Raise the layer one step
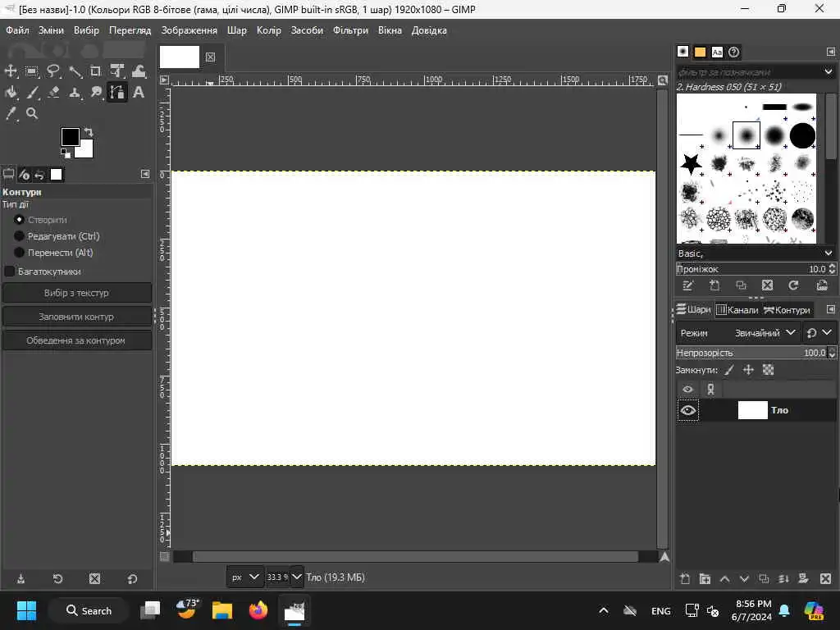This screenshot has width=840, height=630. [x=725, y=578]
